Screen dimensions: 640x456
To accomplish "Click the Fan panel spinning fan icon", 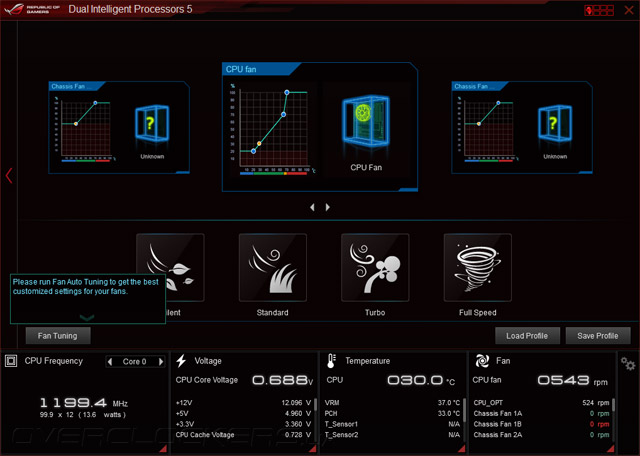I will tap(482, 361).
